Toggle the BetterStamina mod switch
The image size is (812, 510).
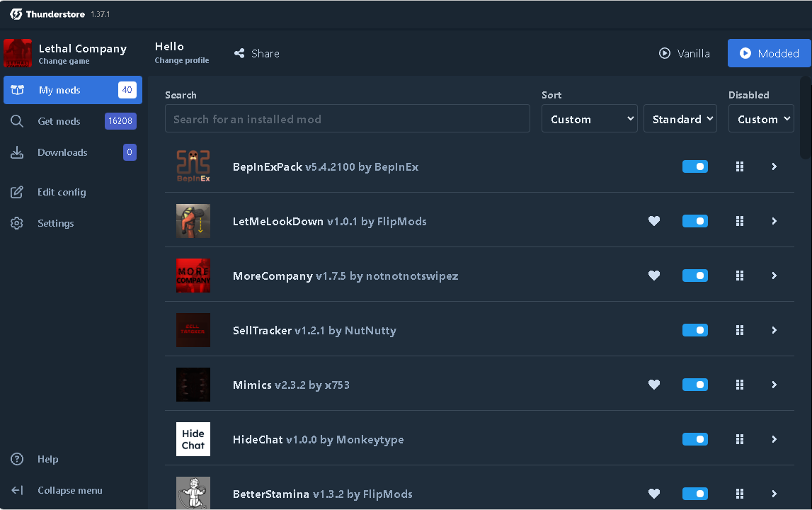(x=695, y=494)
